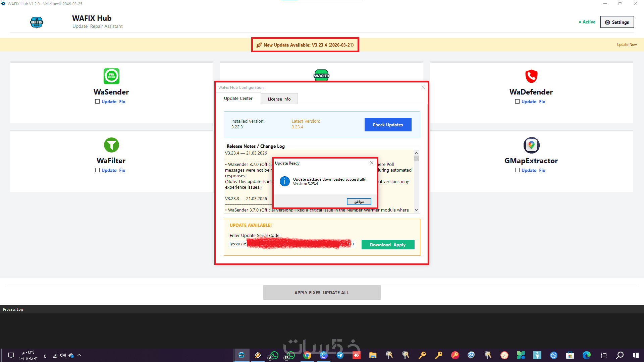Confirm the Update Ready dialog OK button
The image size is (644, 362).
359,202
